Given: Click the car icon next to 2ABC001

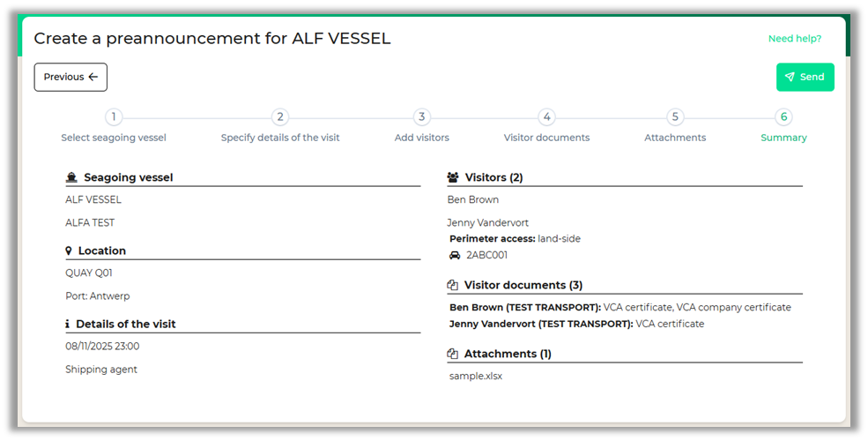Looking at the screenshot, I should [x=455, y=255].
